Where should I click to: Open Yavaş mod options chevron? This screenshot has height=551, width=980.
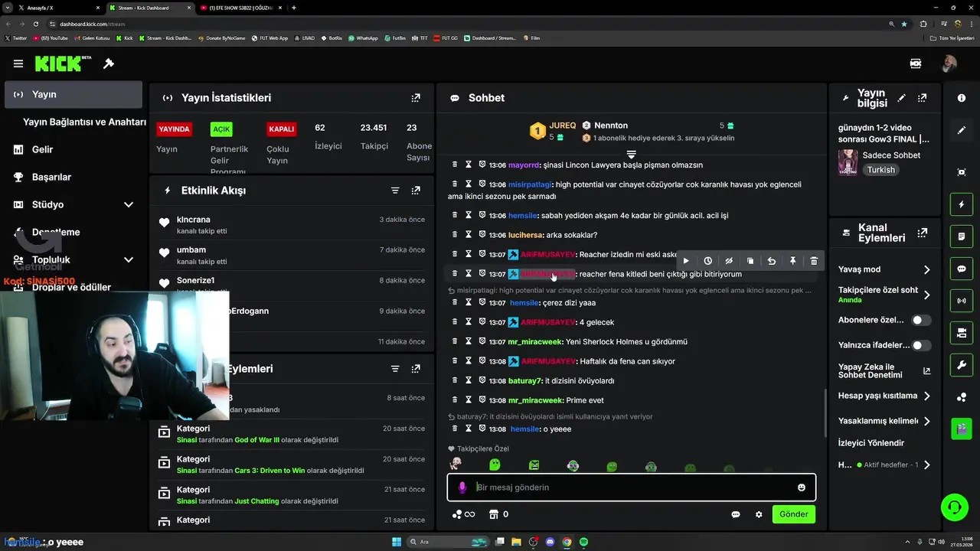926,269
